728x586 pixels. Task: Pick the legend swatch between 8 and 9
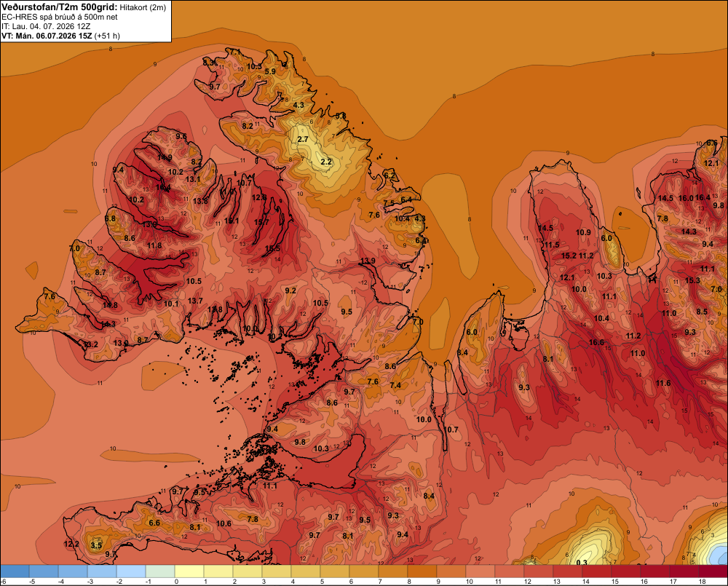422,571
